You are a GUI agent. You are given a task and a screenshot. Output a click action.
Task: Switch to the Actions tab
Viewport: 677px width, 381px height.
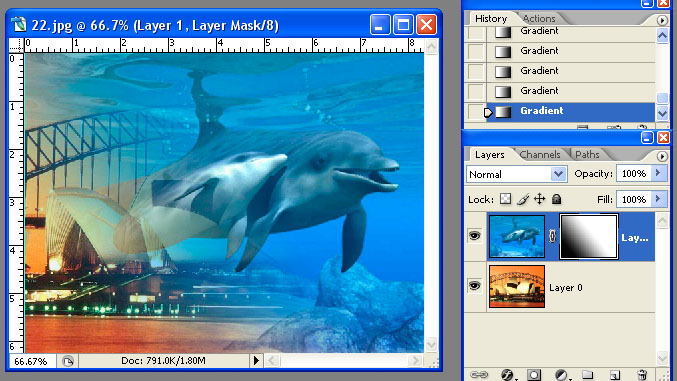[539, 19]
